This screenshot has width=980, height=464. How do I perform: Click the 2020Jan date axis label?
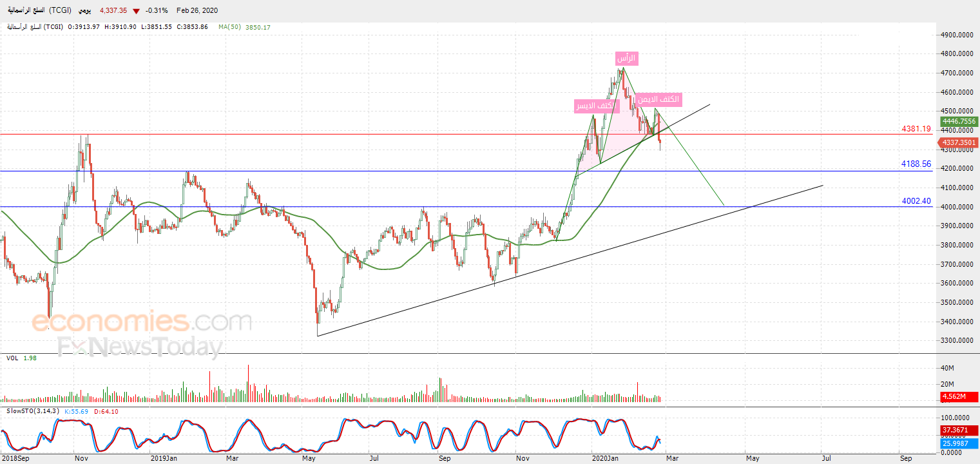[605, 459]
